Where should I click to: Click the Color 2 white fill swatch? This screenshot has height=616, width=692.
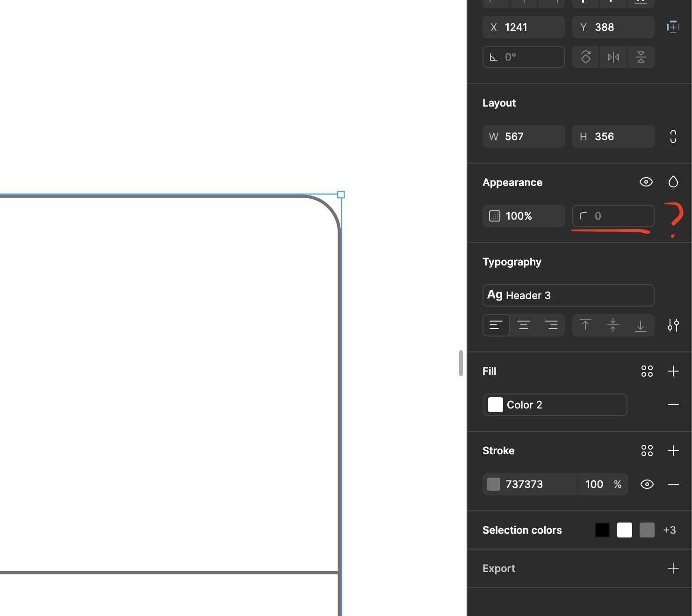click(496, 405)
